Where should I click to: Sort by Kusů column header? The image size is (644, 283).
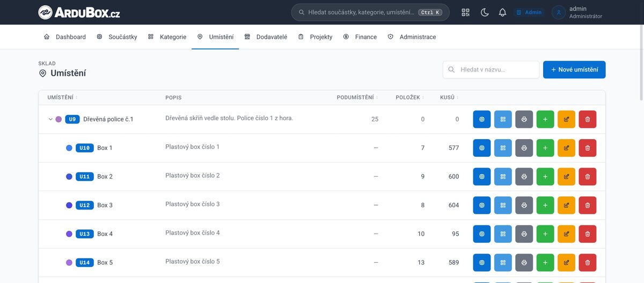449,98
